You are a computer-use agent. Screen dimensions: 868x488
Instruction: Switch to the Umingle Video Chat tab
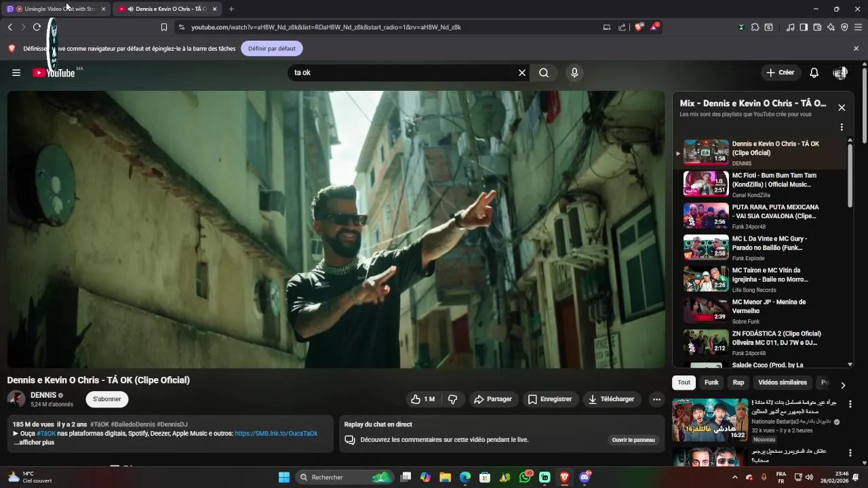pos(56,9)
